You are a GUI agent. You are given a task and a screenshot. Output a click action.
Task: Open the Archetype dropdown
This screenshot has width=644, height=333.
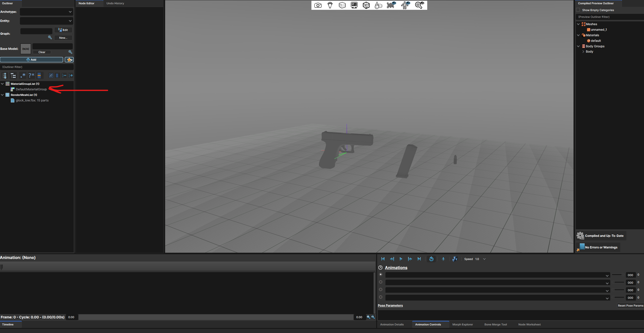pyautogui.click(x=46, y=12)
